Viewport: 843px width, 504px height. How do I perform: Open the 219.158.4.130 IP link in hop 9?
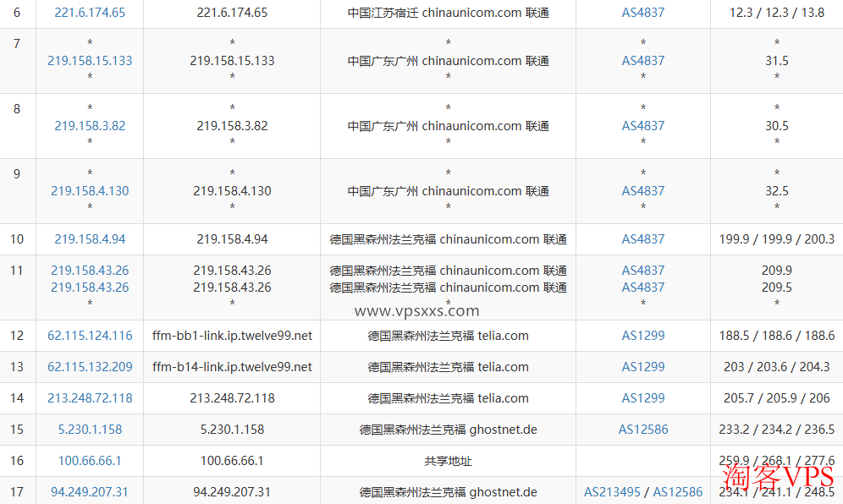[x=90, y=191]
